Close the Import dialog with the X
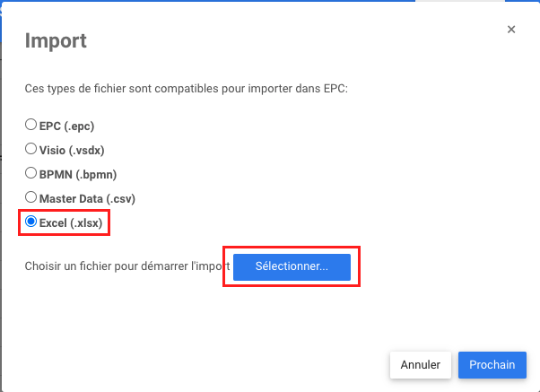The height and width of the screenshot is (392, 540). click(511, 30)
